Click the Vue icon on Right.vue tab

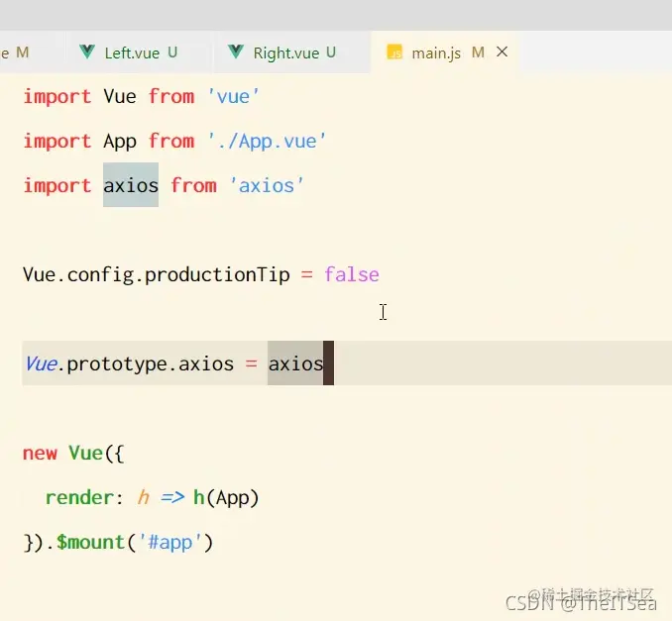(236, 52)
